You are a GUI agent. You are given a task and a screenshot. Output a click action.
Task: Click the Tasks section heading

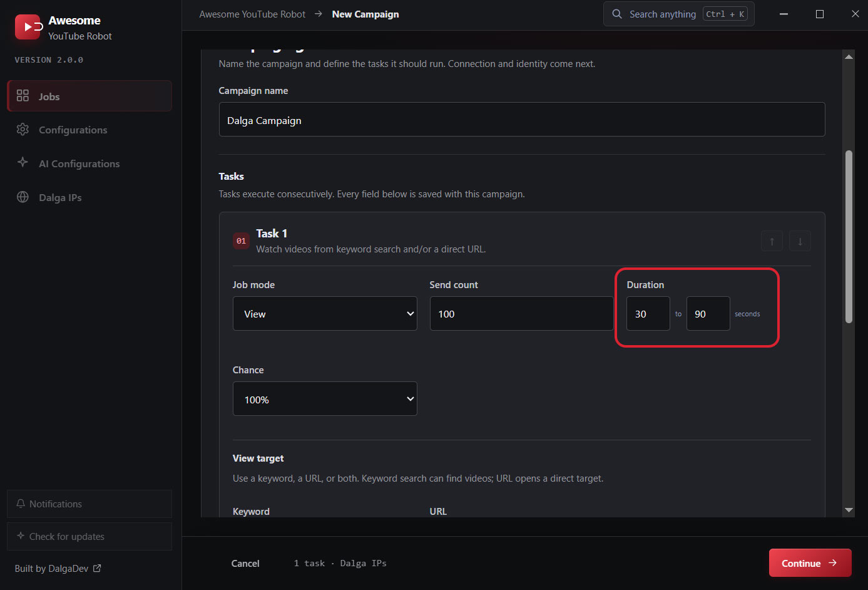click(x=231, y=177)
